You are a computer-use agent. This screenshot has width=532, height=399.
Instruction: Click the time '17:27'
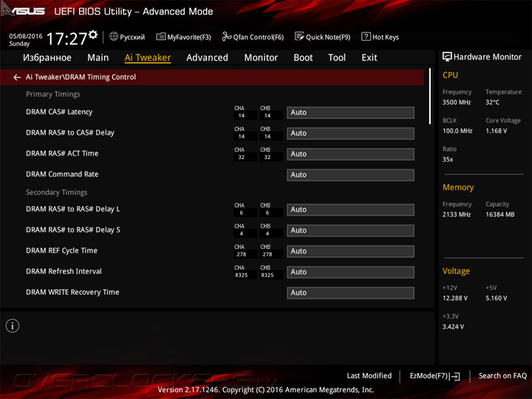pos(66,38)
